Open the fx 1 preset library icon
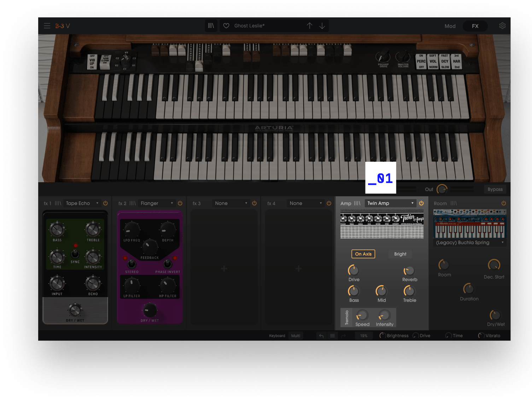532x402 pixels. coord(58,203)
